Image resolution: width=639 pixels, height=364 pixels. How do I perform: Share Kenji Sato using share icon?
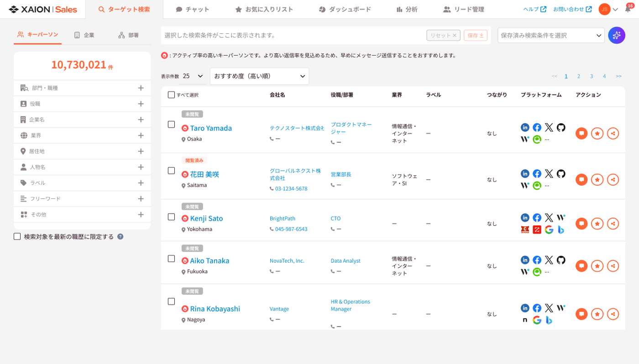pyautogui.click(x=613, y=224)
